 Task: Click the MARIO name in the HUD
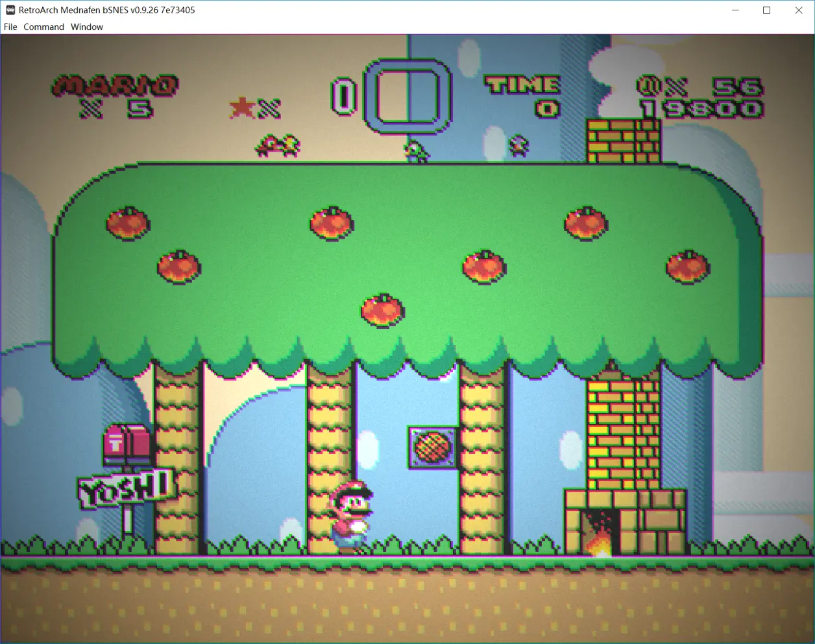115,86
